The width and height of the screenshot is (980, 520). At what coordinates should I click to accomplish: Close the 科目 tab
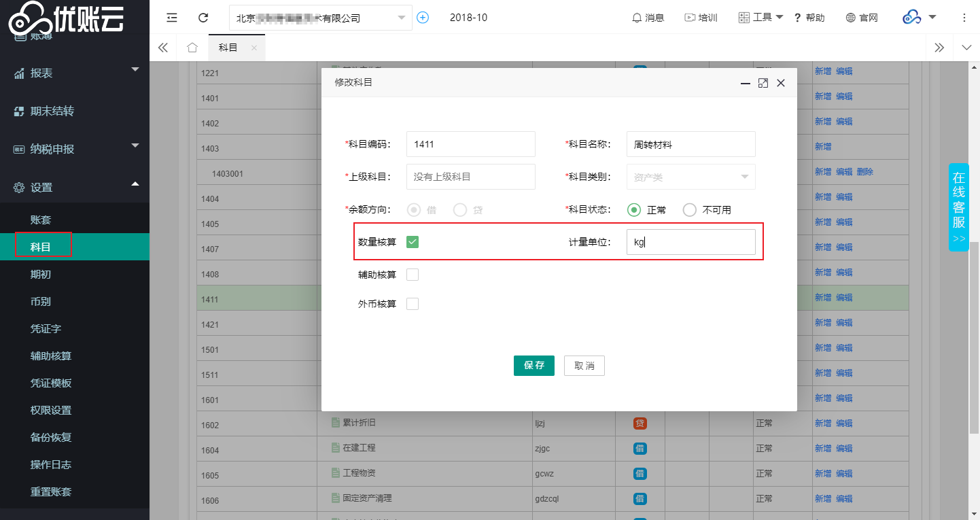[254, 48]
